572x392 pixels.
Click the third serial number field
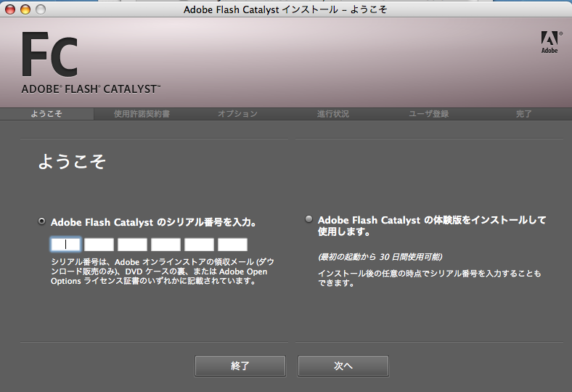132,245
